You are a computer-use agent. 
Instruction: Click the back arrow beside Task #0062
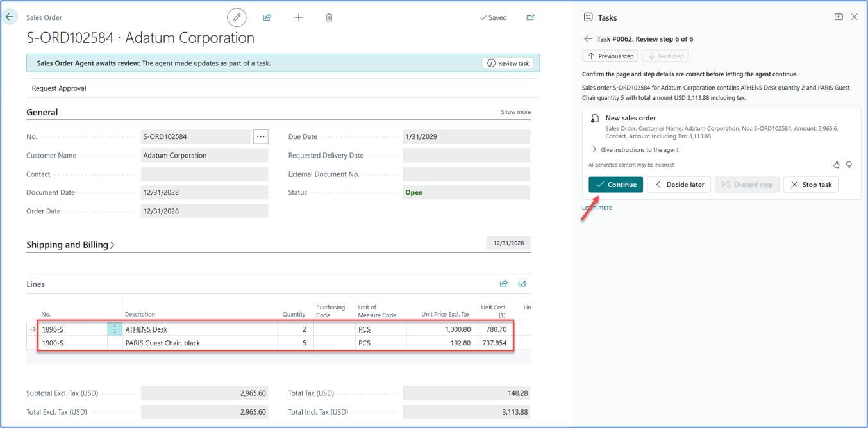point(588,39)
